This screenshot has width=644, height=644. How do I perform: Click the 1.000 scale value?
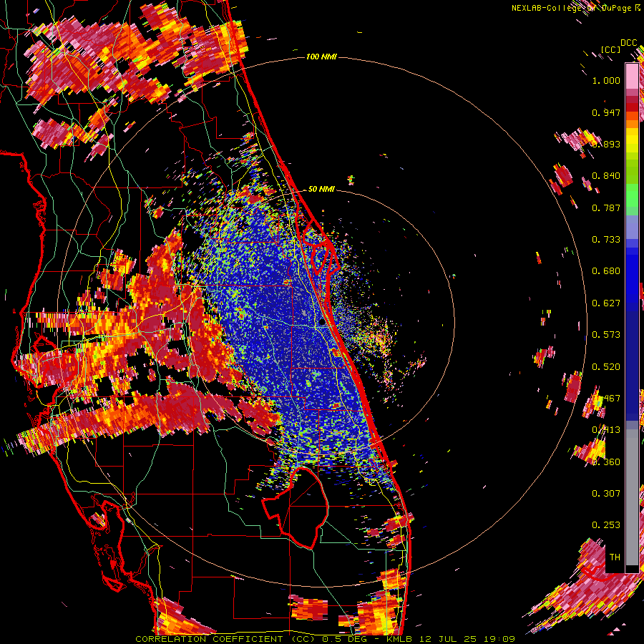(x=606, y=80)
